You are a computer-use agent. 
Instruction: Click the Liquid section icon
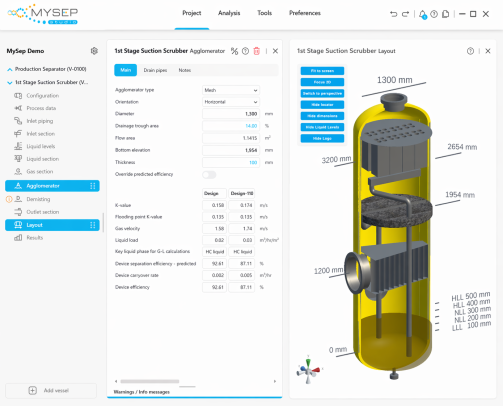click(x=18, y=159)
